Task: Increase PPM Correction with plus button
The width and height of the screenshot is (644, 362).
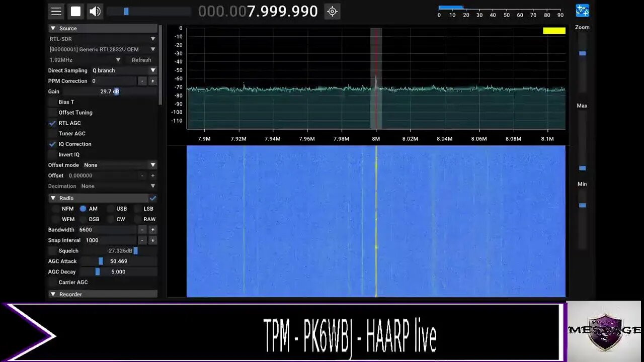Action: click(x=153, y=81)
